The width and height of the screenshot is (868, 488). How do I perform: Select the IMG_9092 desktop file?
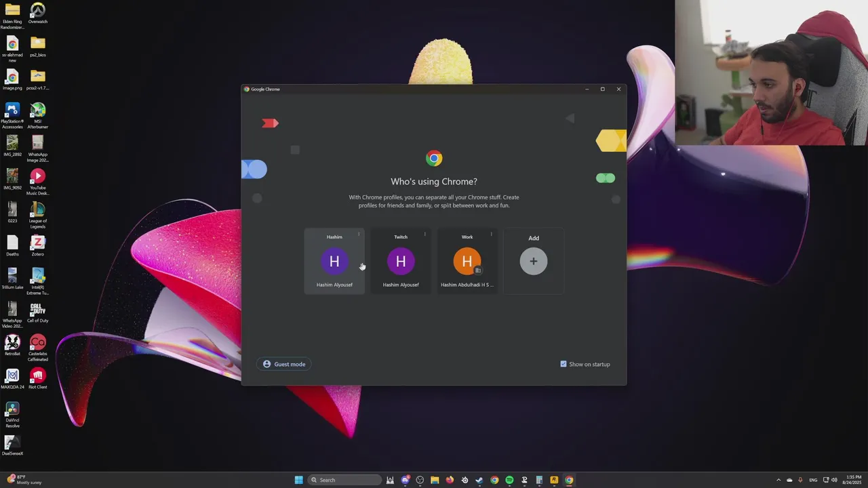(x=12, y=180)
